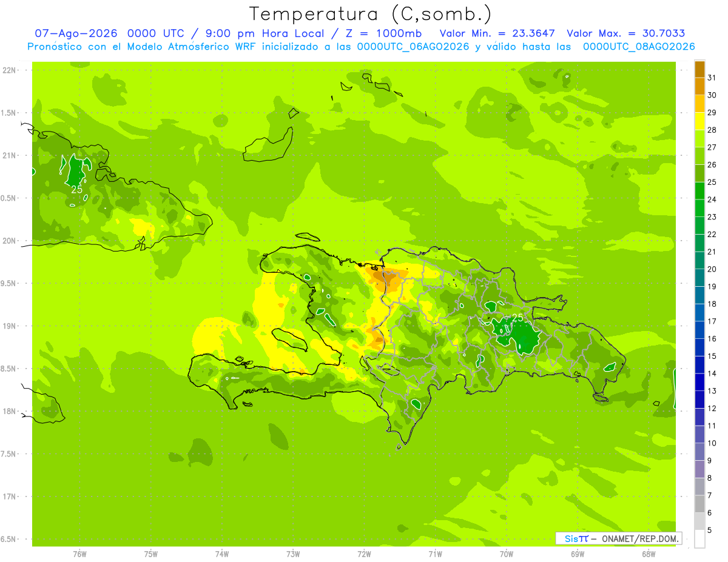The width and height of the screenshot is (728, 562).
Task: Click the colorbar label "31"
Action: pyautogui.click(x=712, y=78)
